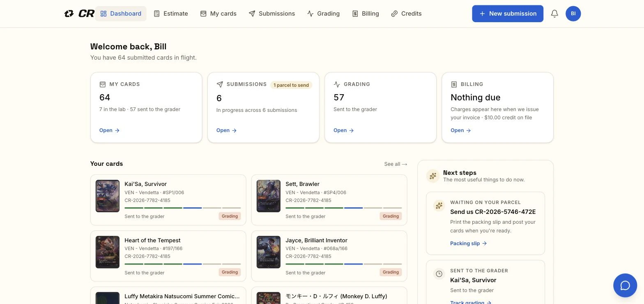Click the Submissions paper-plane card icon
The image size is (644, 304).
click(x=220, y=84)
